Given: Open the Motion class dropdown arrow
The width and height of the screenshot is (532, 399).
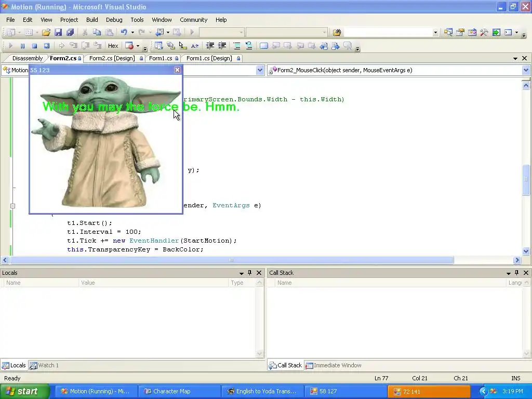Looking at the screenshot, I should click(x=260, y=70).
